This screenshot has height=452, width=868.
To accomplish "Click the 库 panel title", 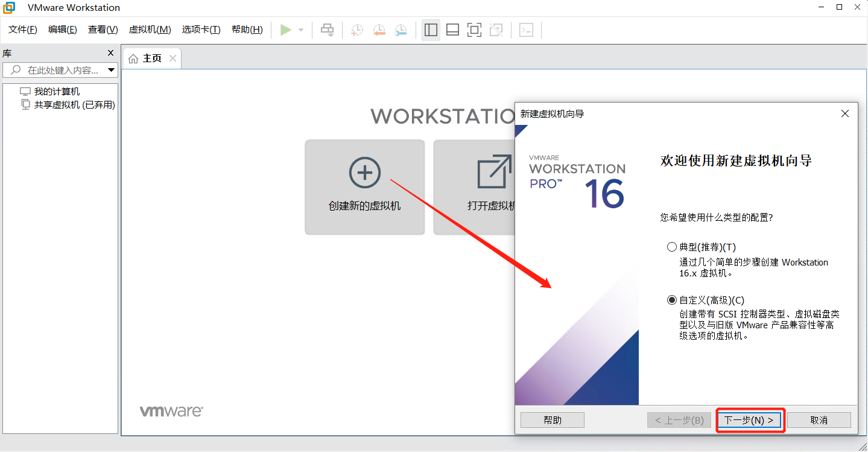I will click(x=7, y=53).
